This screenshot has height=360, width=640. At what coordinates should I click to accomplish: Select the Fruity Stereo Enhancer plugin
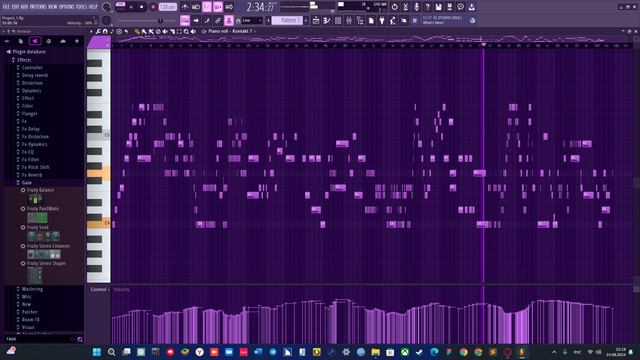tap(48, 246)
